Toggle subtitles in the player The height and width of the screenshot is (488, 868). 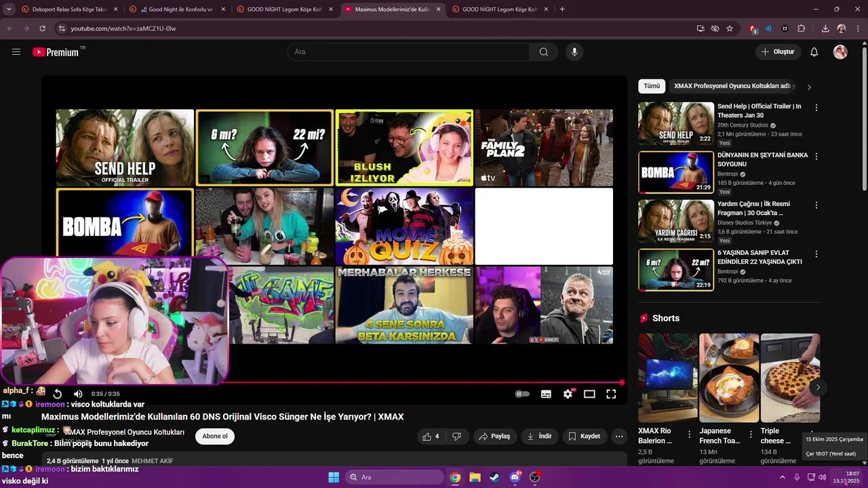click(x=546, y=394)
